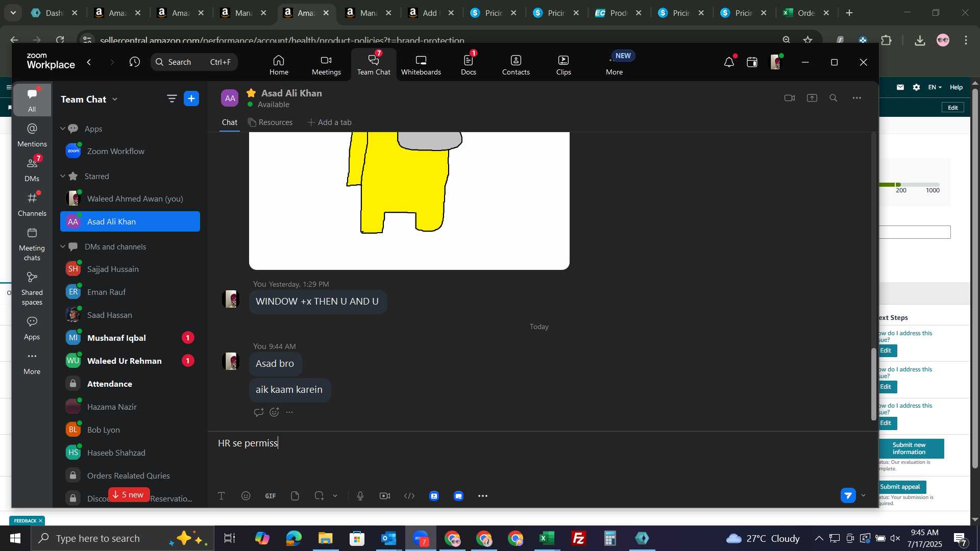The height and width of the screenshot is (551, 980).
Task: Expand screenshot options dropdown arrow
Action: 335,496
